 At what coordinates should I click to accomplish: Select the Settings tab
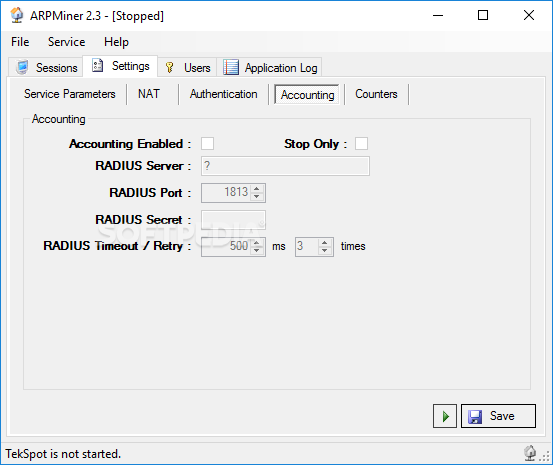(x=120, y=66)
